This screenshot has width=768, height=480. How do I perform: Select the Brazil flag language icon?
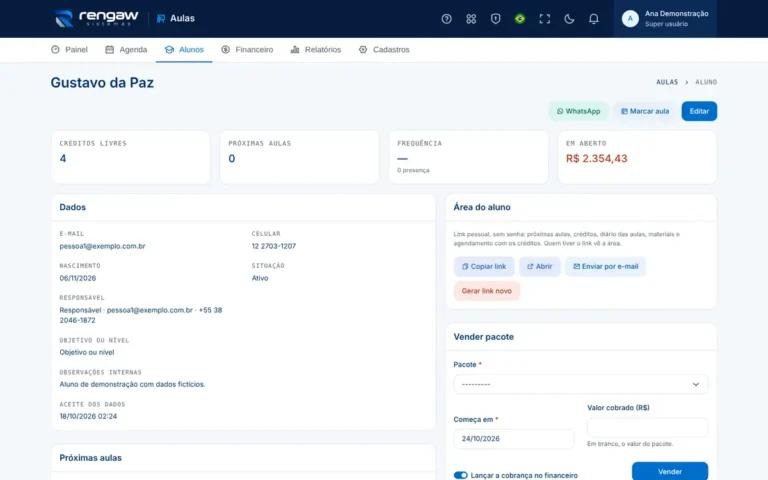520,19
